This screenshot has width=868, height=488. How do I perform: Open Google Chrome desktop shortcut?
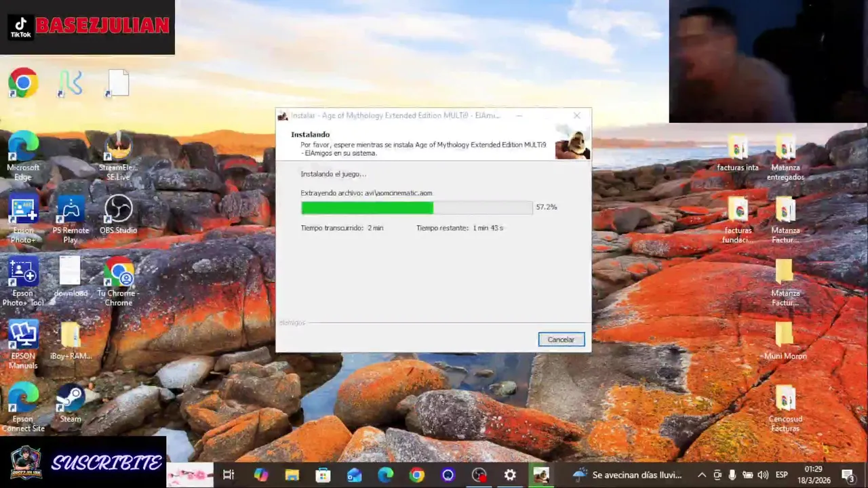coord(23,83)
